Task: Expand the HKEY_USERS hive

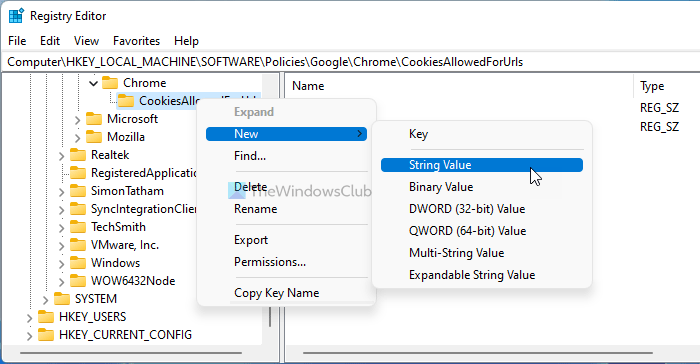Action: (x=29, y=318)
